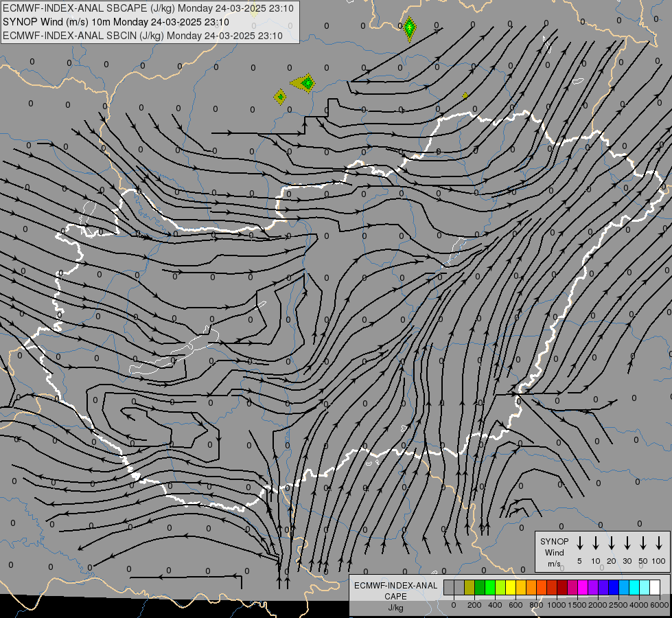
Task: Click the 'CAPE' label in the legend
Action: pyautogui.click(x=395, y=597)
